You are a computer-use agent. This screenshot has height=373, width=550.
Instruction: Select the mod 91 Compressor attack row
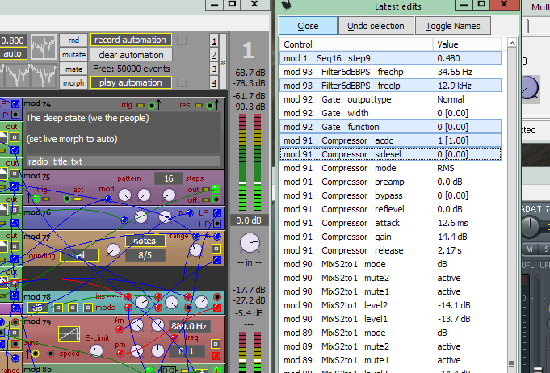391,223
